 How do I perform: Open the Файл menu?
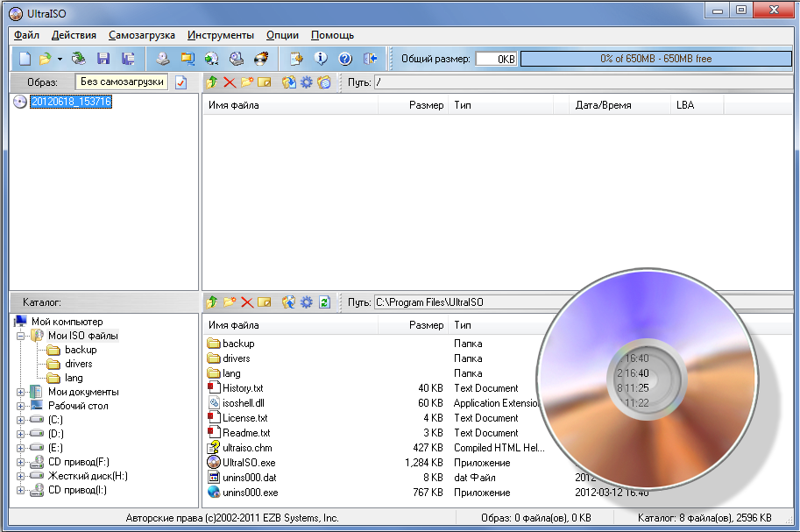[26, 35]
